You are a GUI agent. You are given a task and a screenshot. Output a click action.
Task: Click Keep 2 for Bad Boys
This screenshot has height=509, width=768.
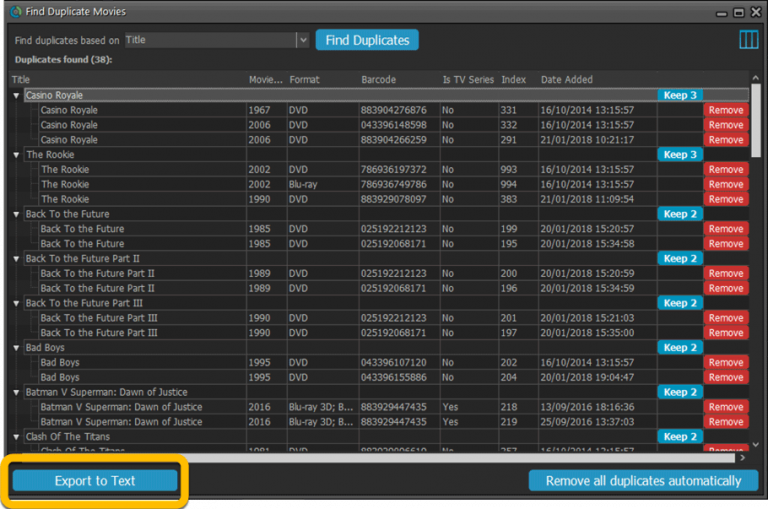coord(680,347)
